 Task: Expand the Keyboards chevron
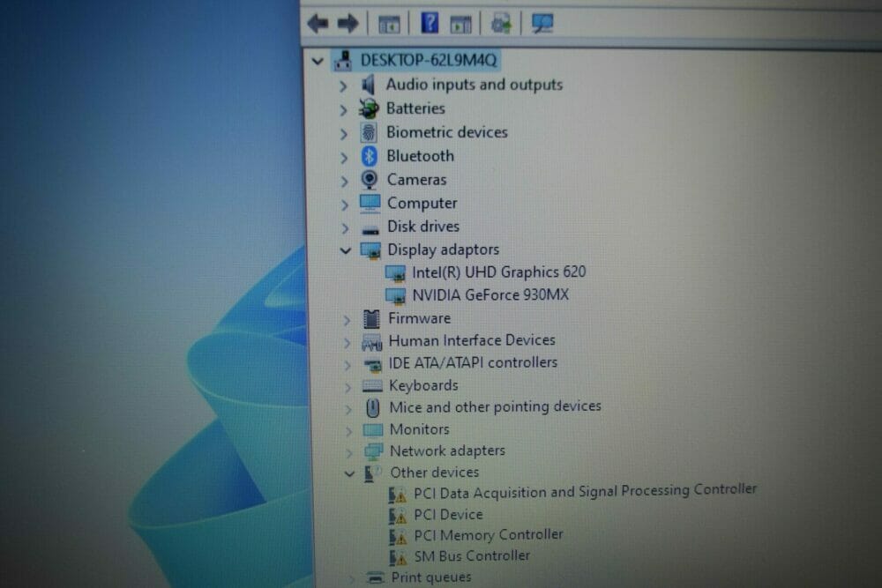tap(348, 387)
